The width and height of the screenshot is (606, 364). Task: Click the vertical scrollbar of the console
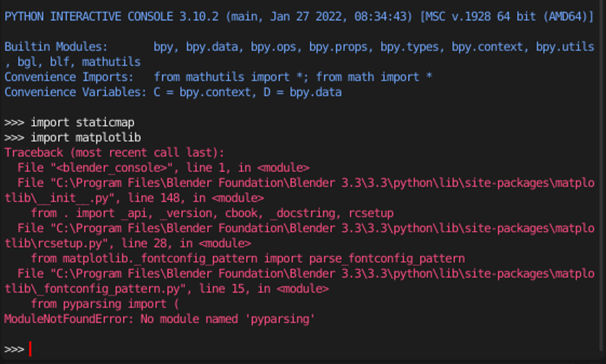pyautogui.click(x=602, y=174)
